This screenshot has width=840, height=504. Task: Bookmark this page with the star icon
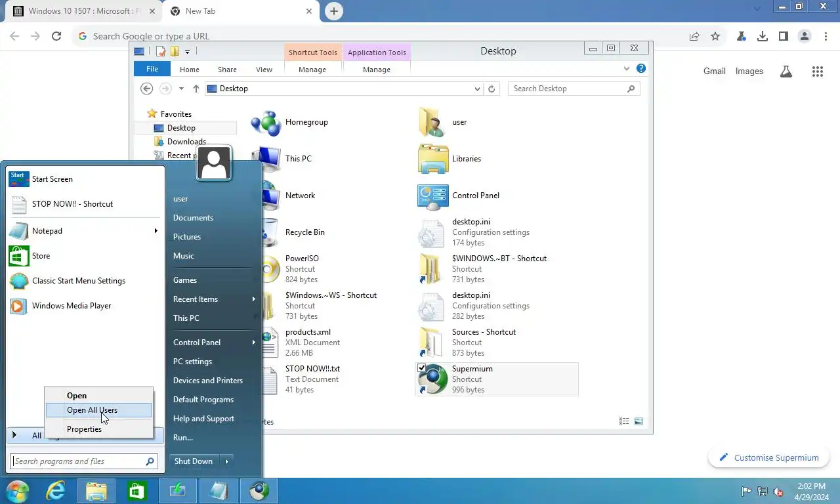point(715,37)
